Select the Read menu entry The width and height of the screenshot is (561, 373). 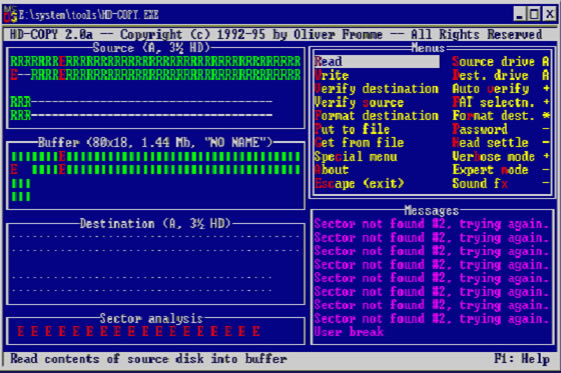click(x=377, y=62)
